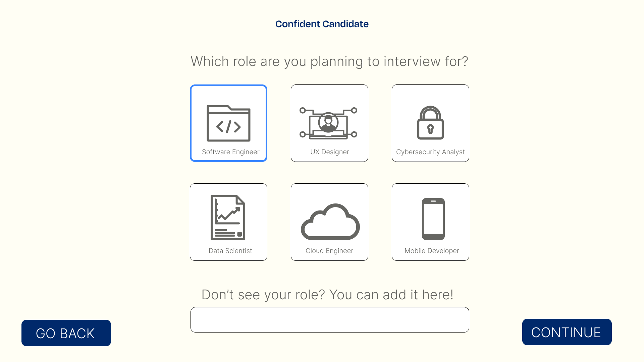Click the Software Engineer label text
This screenshot has height=362, width=644.
pos(230,152)
